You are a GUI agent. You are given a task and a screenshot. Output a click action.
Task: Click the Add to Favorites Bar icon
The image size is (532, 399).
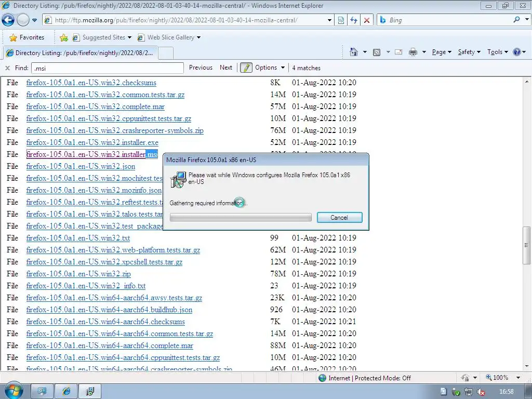[x=63, y=37]
